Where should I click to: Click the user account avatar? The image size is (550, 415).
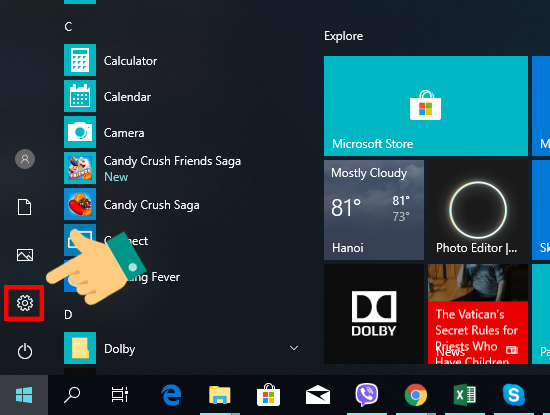point(25,159)
